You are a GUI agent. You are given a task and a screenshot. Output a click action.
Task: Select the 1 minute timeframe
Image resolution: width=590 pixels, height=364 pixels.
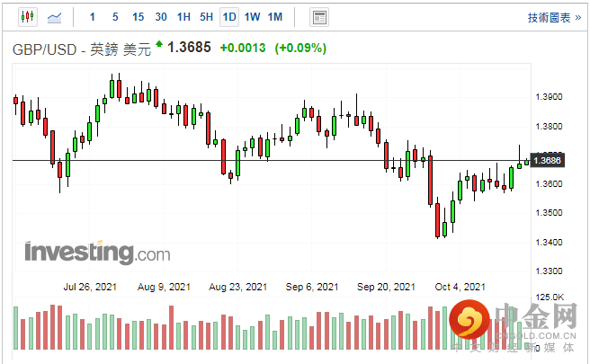pos(94,17)
